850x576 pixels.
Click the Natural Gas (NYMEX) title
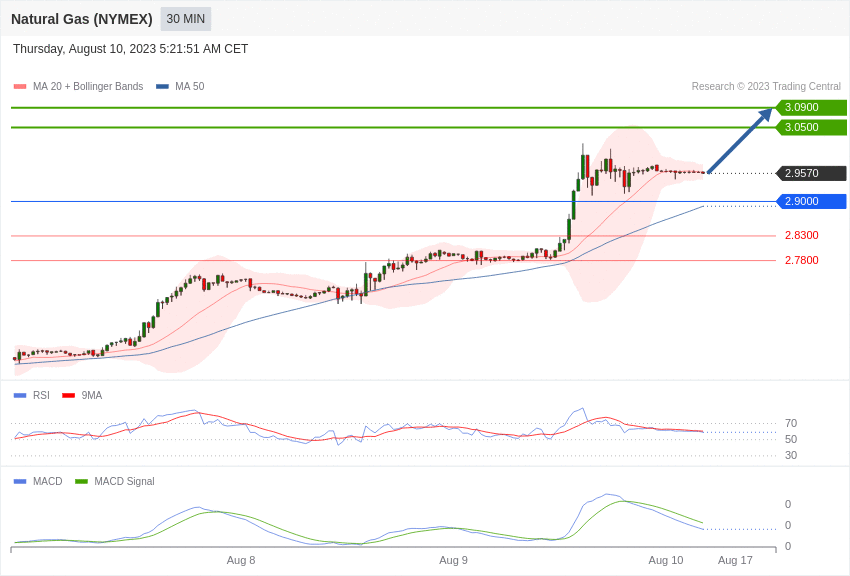(x=82, y=19)
